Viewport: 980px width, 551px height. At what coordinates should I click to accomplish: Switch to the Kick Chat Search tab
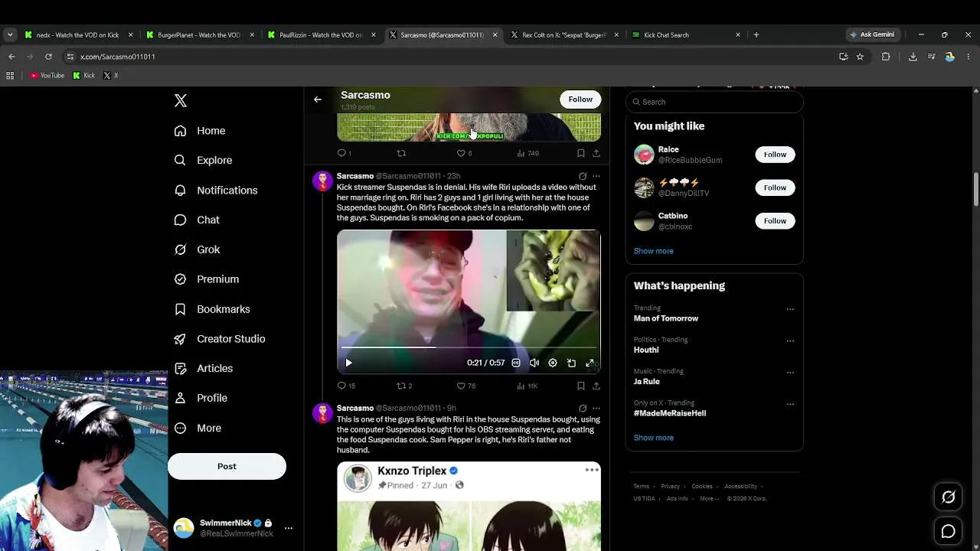pyautogui.click(x=686, y=34)
